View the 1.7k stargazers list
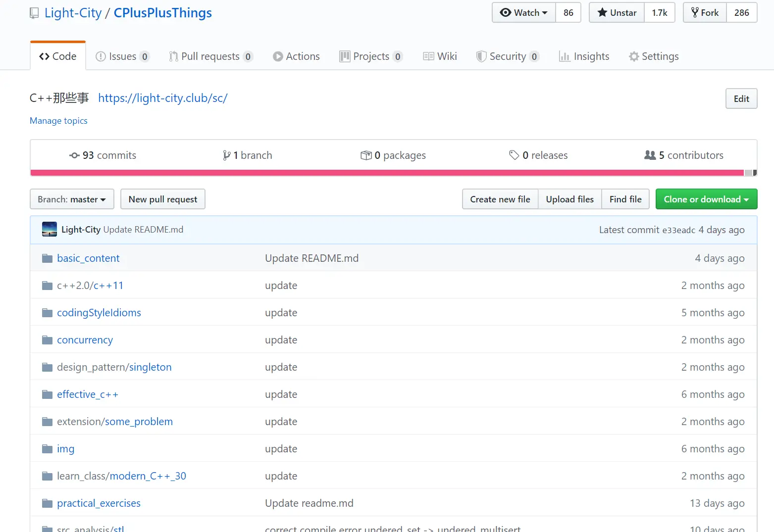 (x=660, y=13)
